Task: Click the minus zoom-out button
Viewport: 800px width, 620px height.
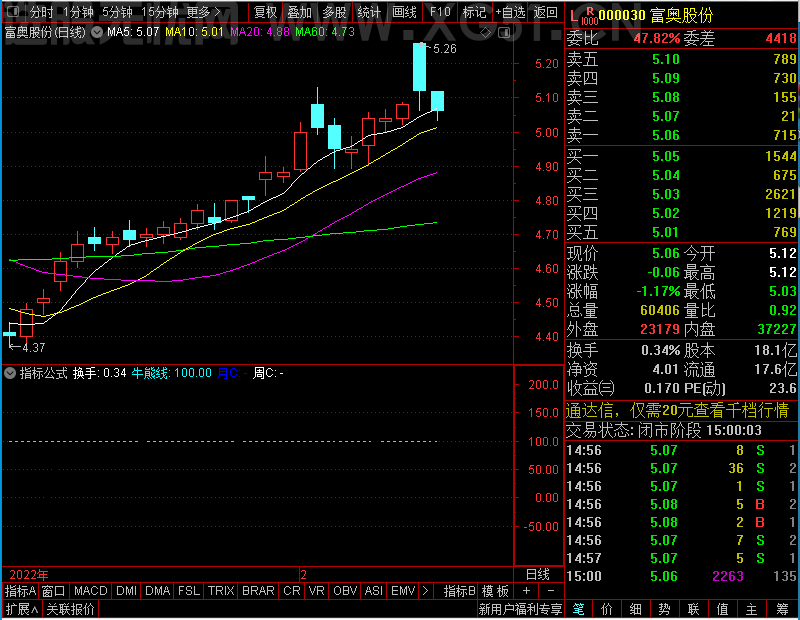Action: [x=551, y=591]
